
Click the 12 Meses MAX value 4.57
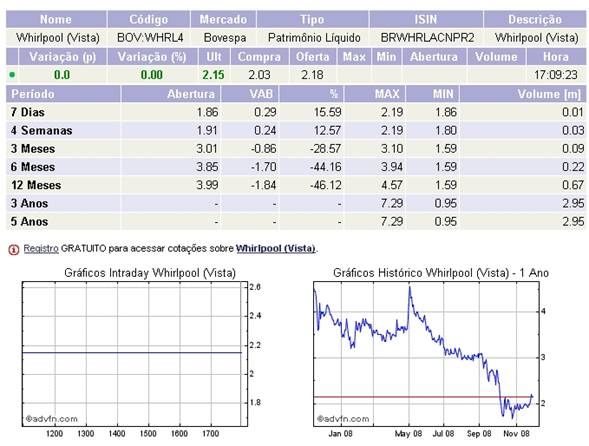click(392, 185)
